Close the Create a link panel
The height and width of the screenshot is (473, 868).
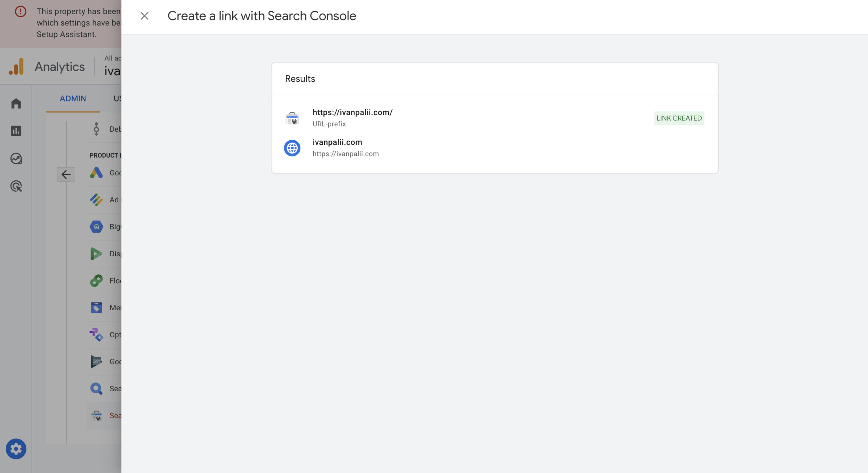point(144,16)
